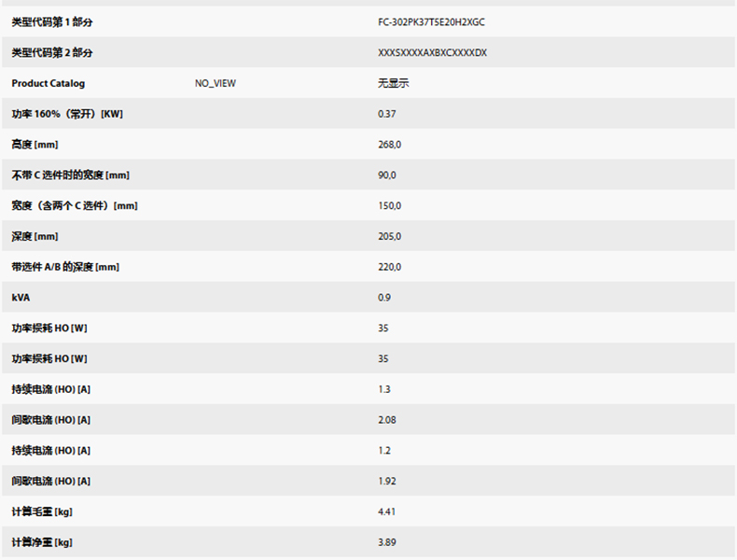Click the 2.08 intermittent current value
Image resolution: width=737 pixels, height=560 pixels.
pos(387,420)
